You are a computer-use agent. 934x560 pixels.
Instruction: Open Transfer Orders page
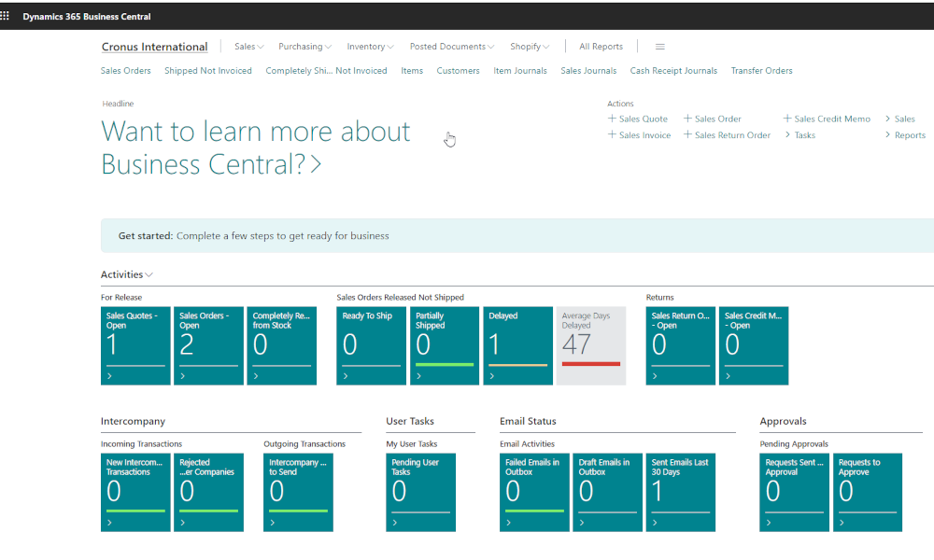(761, 70)
